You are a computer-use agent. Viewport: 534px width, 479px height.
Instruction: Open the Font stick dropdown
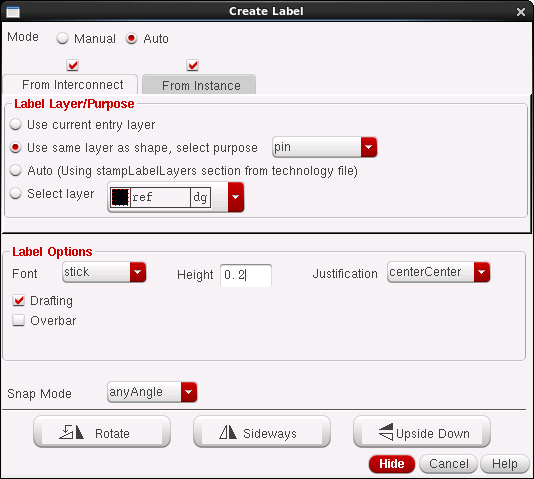104,272
